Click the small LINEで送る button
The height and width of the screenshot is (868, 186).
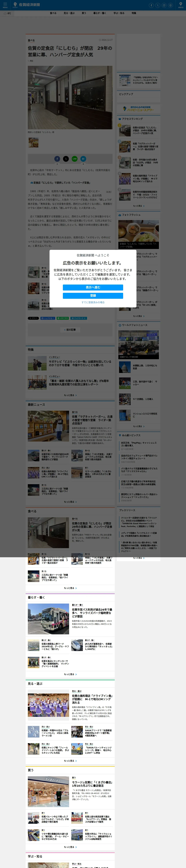click(x=63, y=318)
